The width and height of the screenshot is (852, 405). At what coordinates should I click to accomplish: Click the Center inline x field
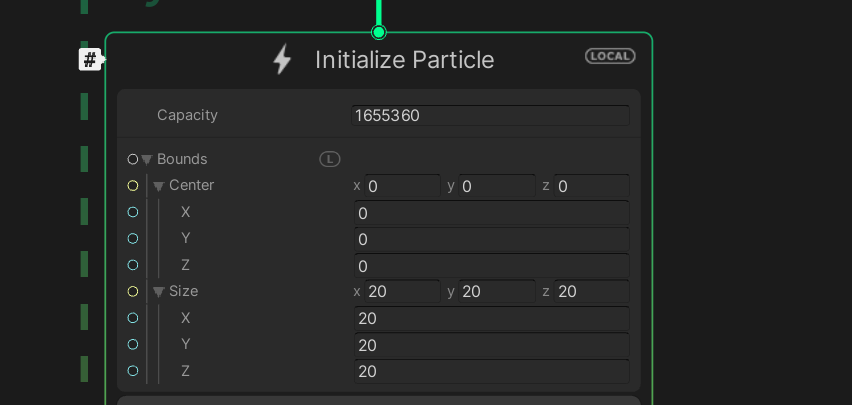[x=402, y=186]
